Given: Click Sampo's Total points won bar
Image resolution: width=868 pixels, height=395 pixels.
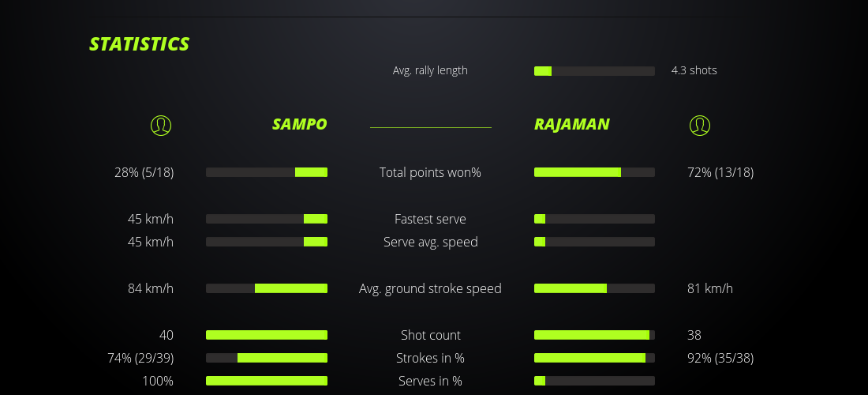Looking at the screenshot, I should [x=267, y=172].
